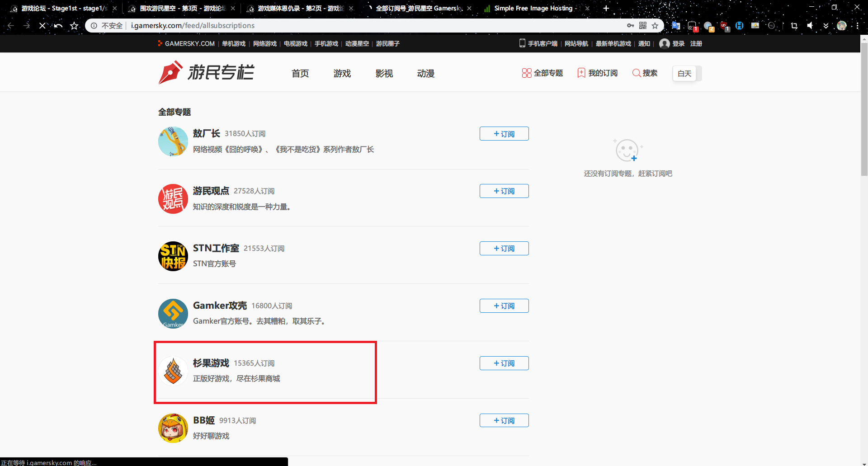This screenshot has width=868, height=466.
Task: Switch to the 游戏媒体恩仇录 tab
Action: coord(300,8)
